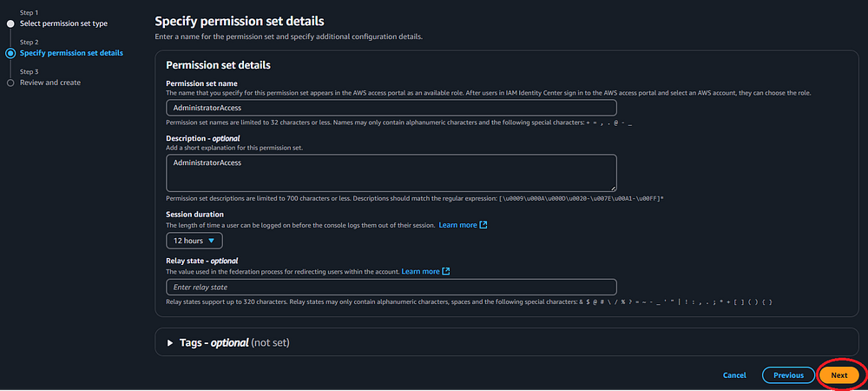Click the Next button
The image size is (868, 391).
coord(838,375)
